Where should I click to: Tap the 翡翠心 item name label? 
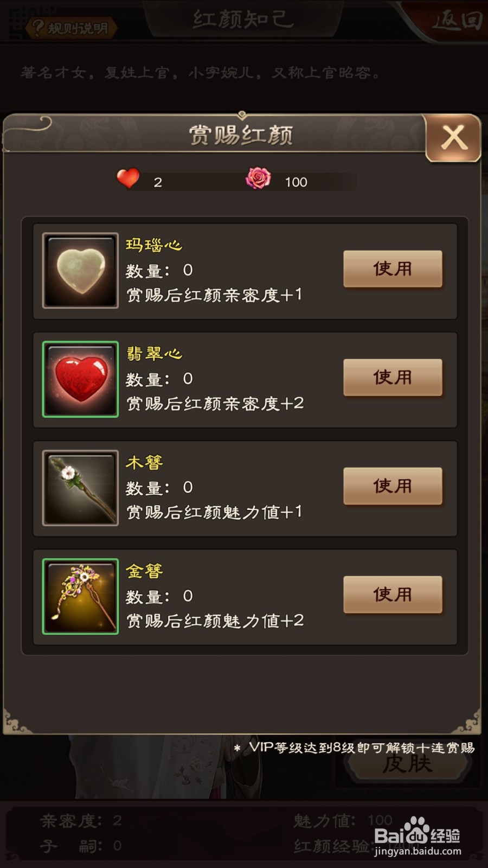tap(154, 354)
